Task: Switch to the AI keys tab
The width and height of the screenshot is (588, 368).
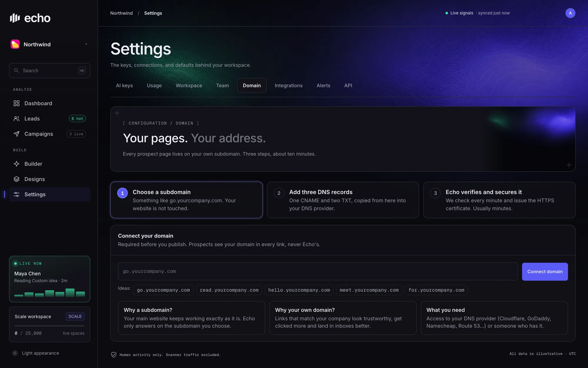Action: 124,85
